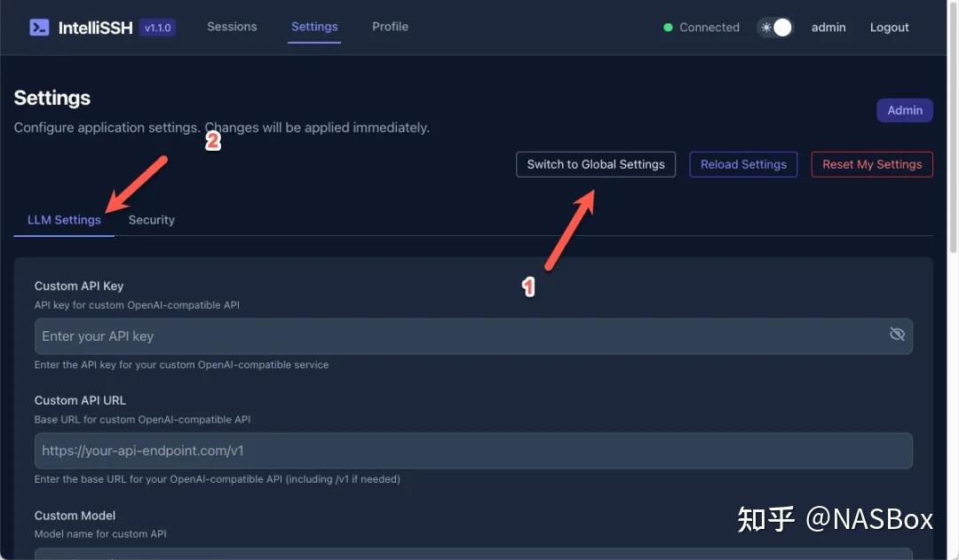The image size is (959, 560).
Task: Click the Logout link
Action: coord(889,27)
